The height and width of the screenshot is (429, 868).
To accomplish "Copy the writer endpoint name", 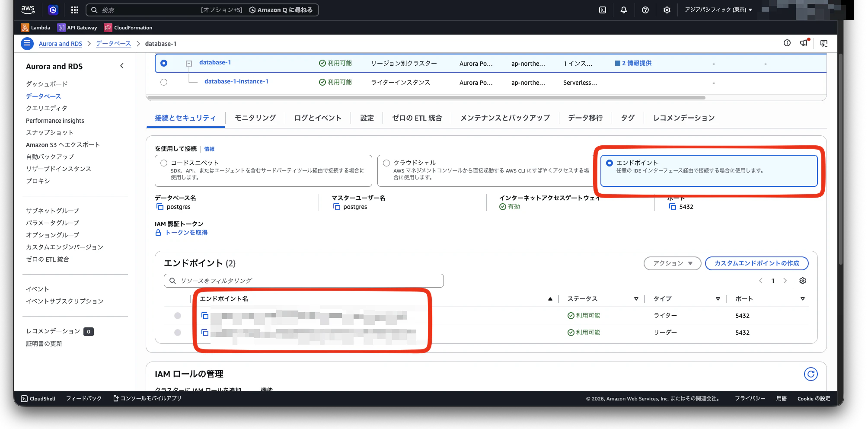I will [x=205, y=316].
